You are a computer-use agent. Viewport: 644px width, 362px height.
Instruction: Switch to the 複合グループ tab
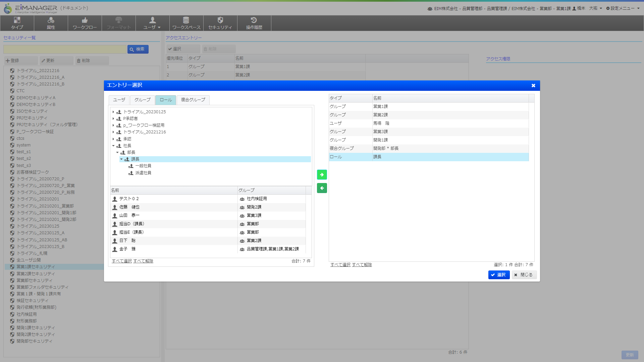click(193, 100)
